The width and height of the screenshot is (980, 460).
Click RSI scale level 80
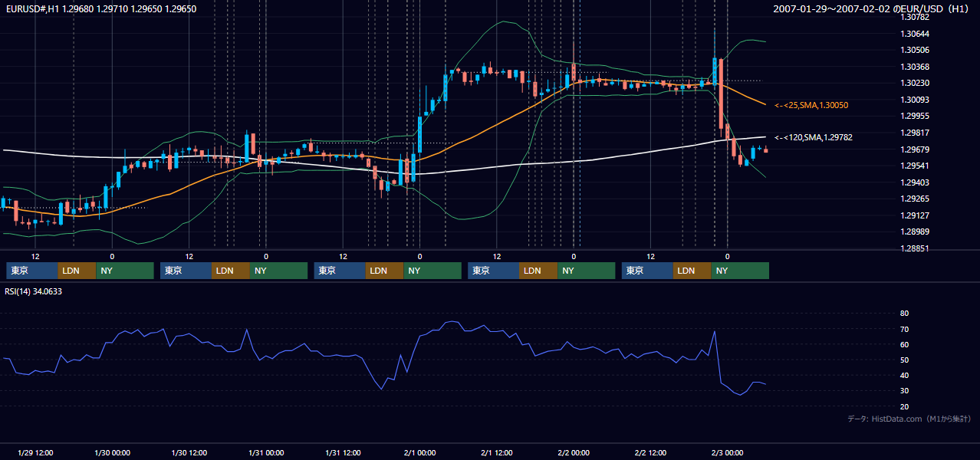904,314
